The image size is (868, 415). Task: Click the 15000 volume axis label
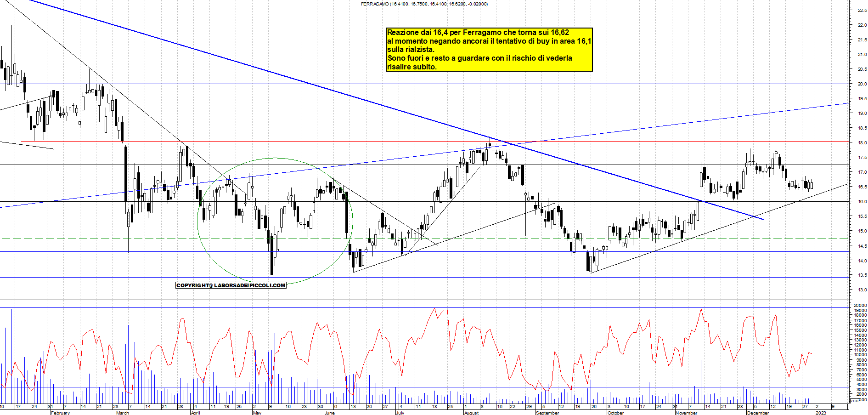[x=860, y=330]
